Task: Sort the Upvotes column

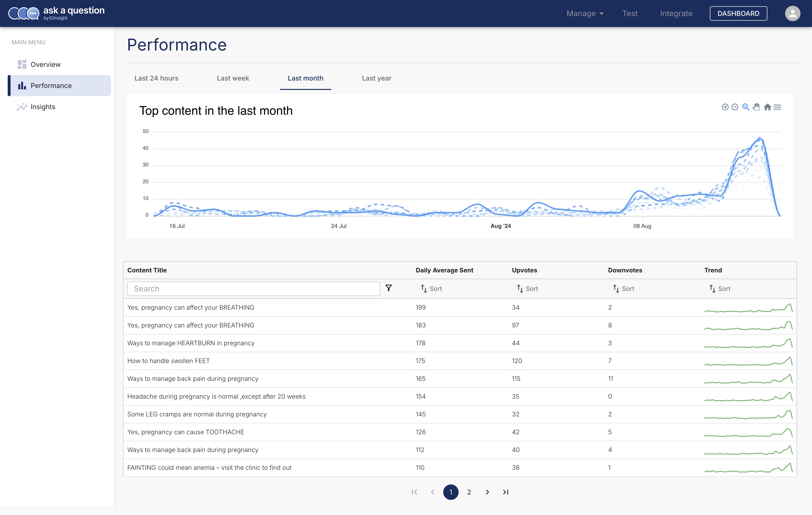Action: point(527,289)
